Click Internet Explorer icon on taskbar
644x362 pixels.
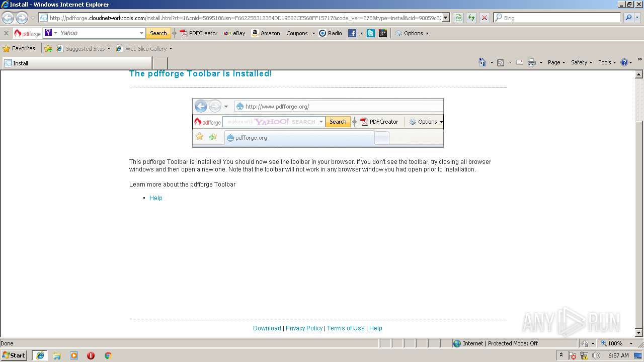[40, 355]
